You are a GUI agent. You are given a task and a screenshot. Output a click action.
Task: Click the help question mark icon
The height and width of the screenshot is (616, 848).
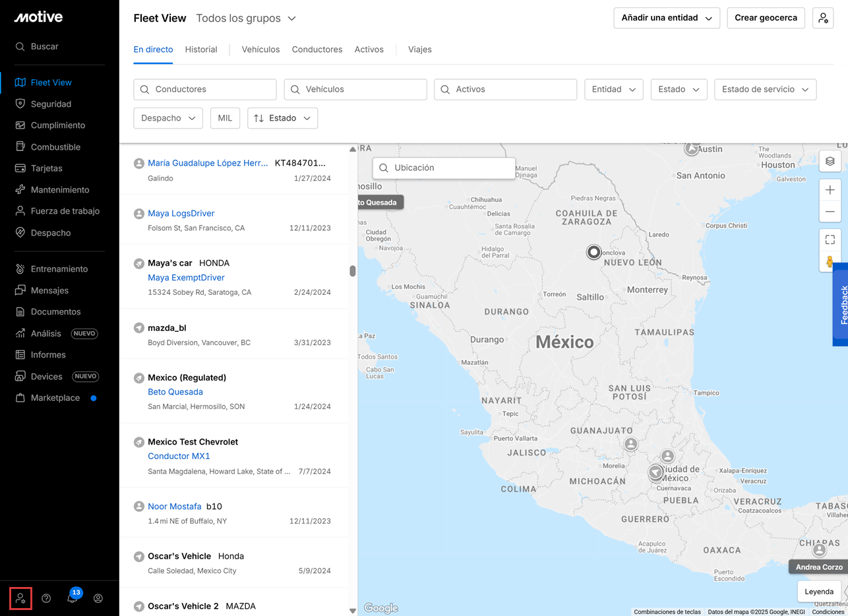pyautogui.click(x=46, y=598)
